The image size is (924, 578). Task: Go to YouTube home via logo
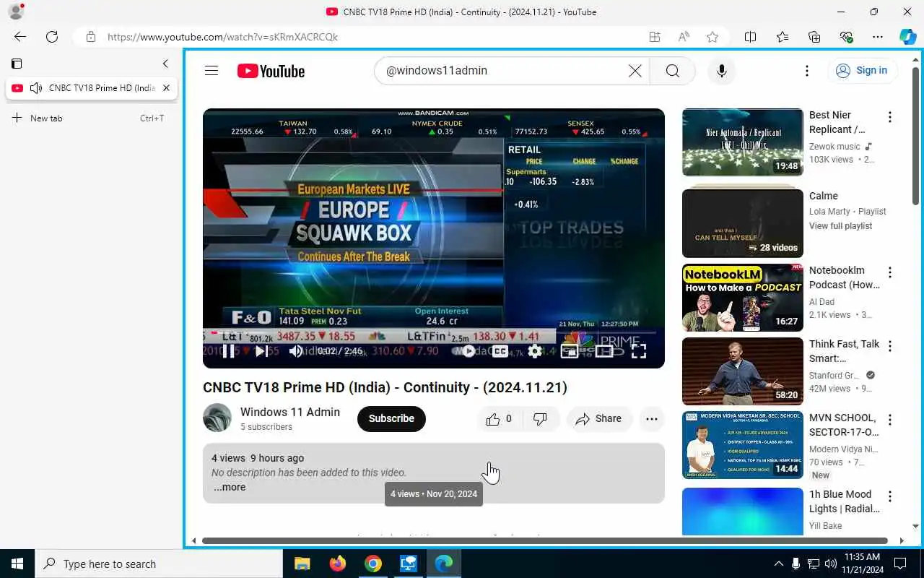coord(271,71)
